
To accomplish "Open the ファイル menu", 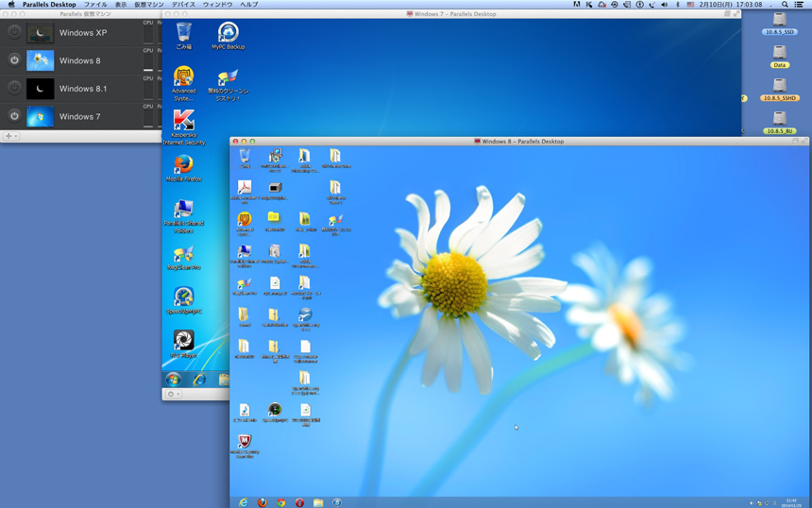I will tap(95, 5).
